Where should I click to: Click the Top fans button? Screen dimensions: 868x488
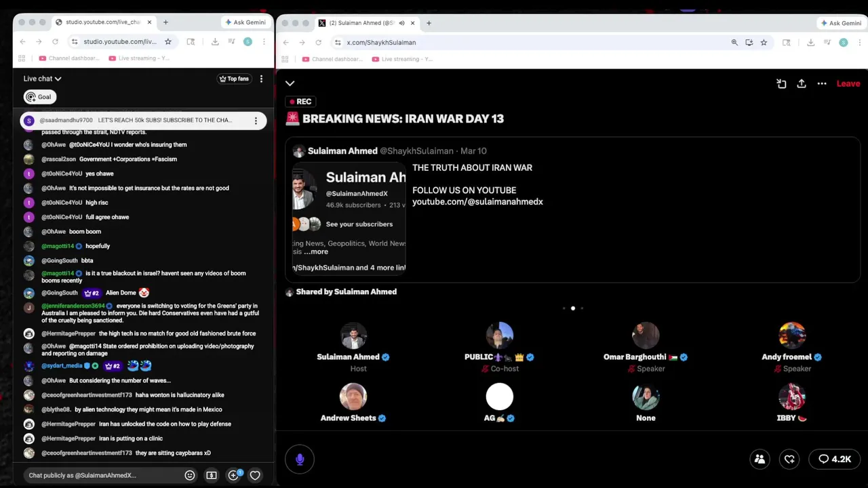(x=234, y=79)
